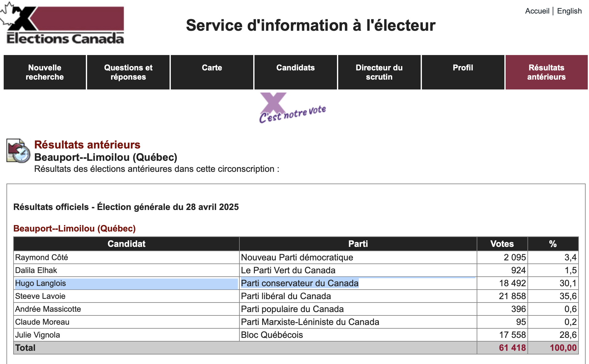Click the C'est notre vote logo
The height and width of the screenshot is (364, 589).
(x=292, y=109)
